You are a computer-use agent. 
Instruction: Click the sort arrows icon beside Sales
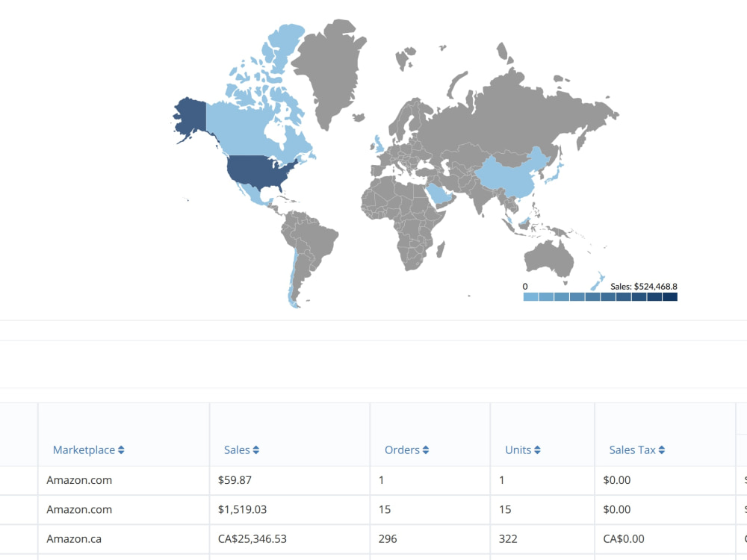[x=255, y=450]
